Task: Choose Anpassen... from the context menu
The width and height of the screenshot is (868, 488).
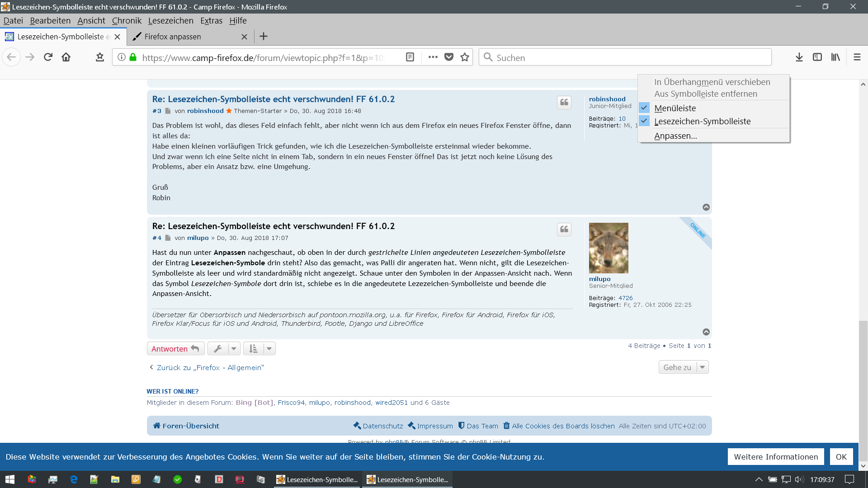Action: [675, 136]
